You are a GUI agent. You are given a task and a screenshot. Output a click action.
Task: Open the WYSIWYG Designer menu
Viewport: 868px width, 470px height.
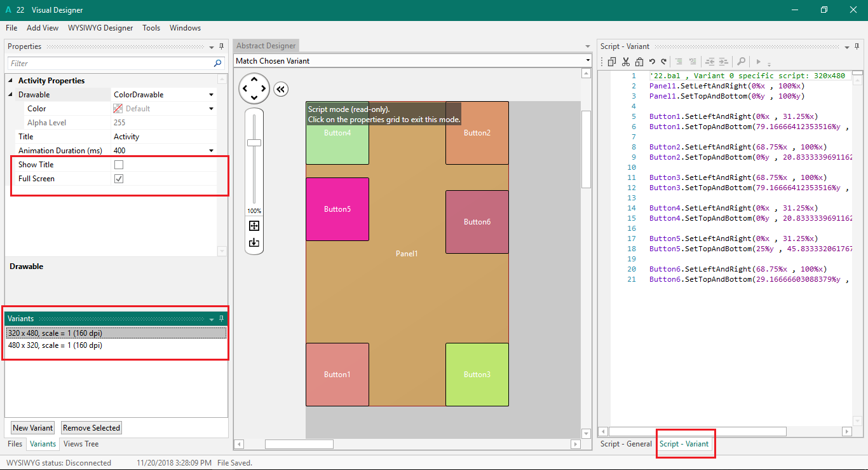[x=100, y=28]
